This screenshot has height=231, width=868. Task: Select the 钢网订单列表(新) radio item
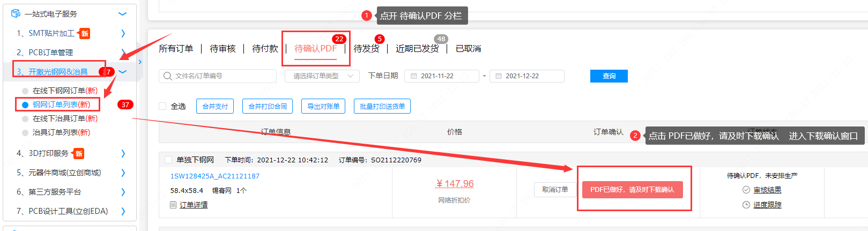pyautogui.click(x=25, y=105)
